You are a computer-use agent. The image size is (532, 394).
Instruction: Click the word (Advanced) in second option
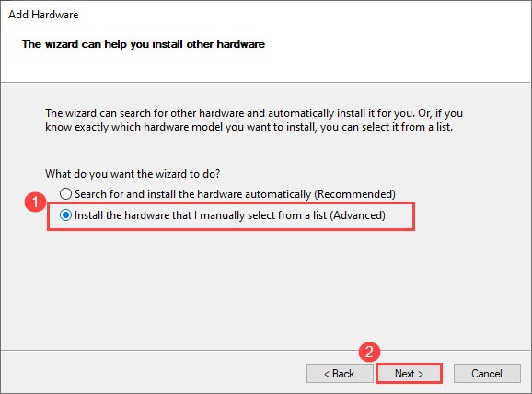click(x=358, y=215)
